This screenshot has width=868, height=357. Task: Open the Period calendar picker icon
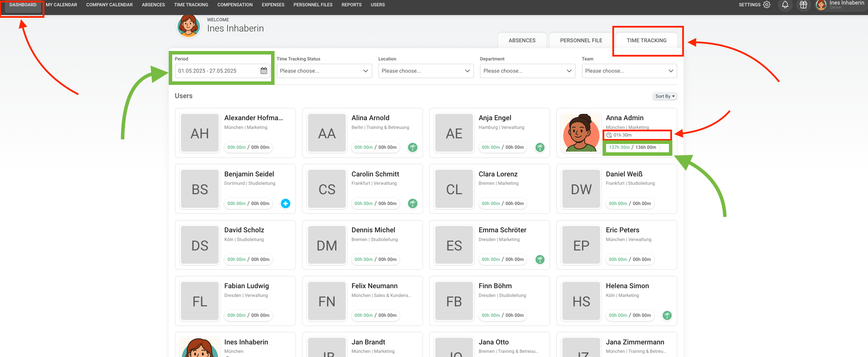pyautogui.click(x=264, y=71)
